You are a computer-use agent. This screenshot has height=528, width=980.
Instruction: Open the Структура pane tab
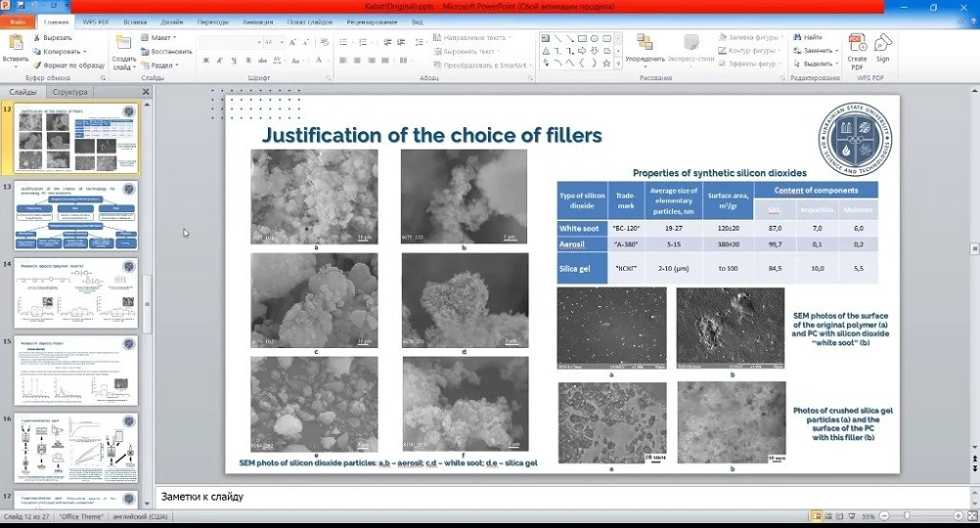[x=70, y=92]
